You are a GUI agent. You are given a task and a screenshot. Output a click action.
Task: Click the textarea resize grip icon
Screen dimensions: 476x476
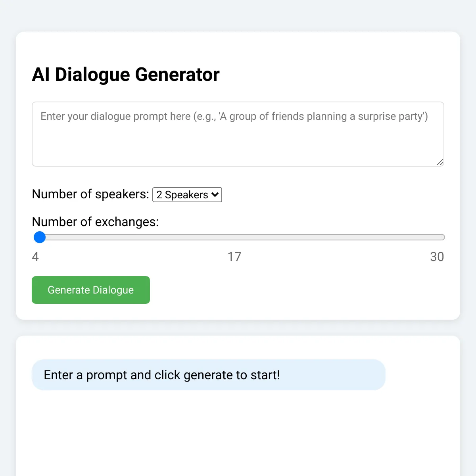pyautogui.click(x=440, y=162)
